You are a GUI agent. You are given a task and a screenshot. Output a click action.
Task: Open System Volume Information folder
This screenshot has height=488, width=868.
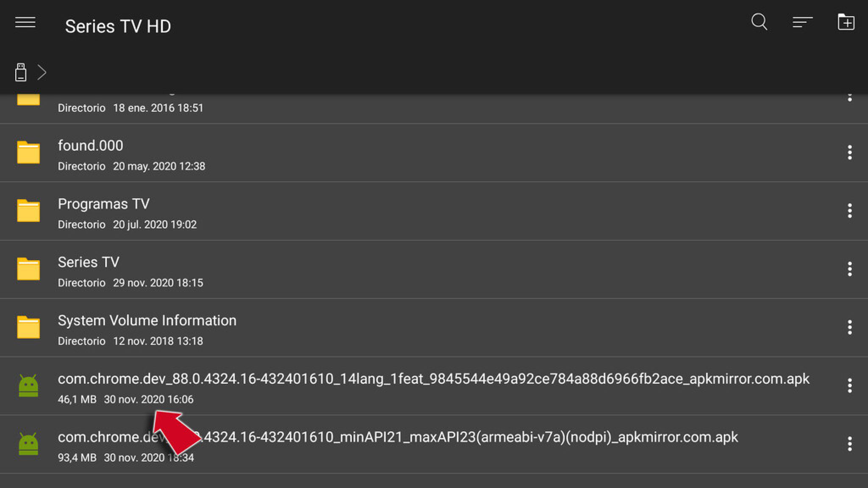(147, 321)
